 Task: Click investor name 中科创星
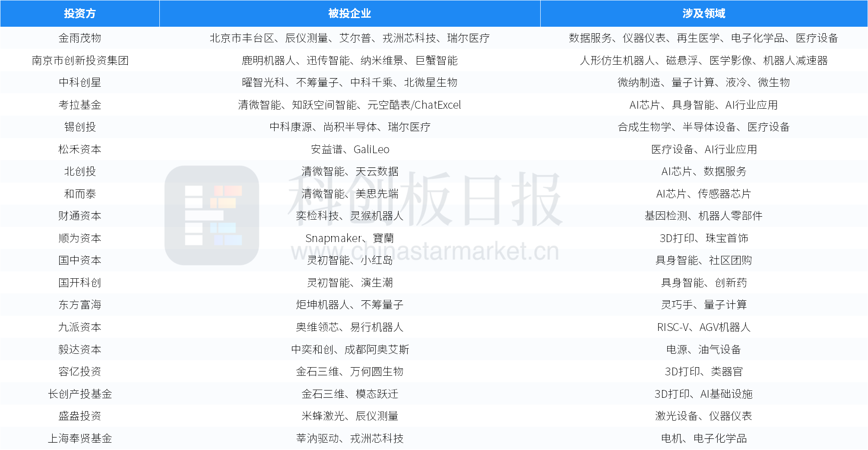pyautogui.click(x=80, y=82)
